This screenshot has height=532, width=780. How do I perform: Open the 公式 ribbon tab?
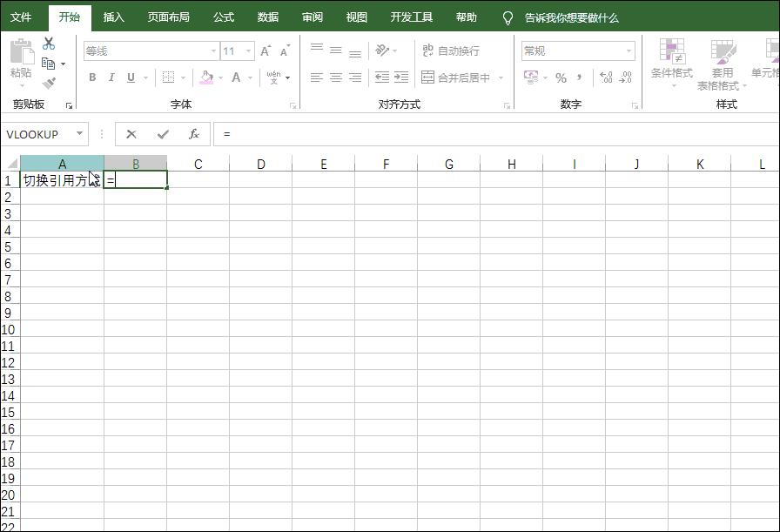pos(222,16)
